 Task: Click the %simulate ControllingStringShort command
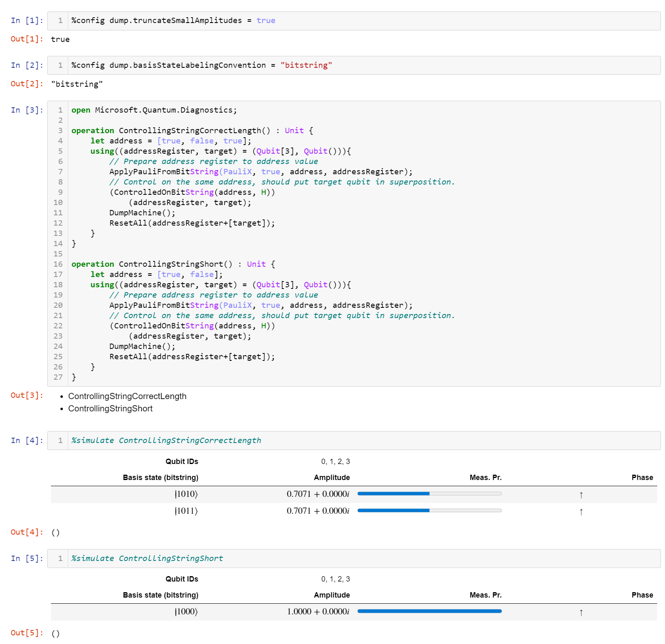coord(147,558)
